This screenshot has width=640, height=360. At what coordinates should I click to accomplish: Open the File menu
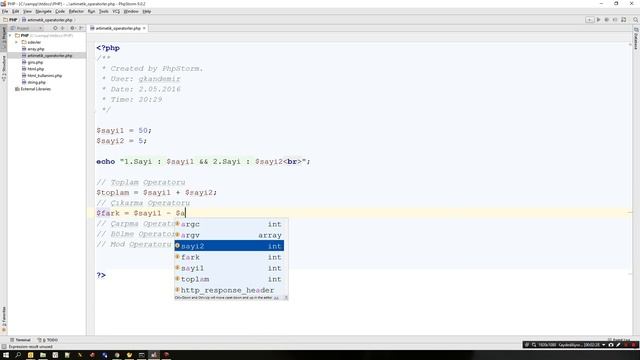[5, 11]
